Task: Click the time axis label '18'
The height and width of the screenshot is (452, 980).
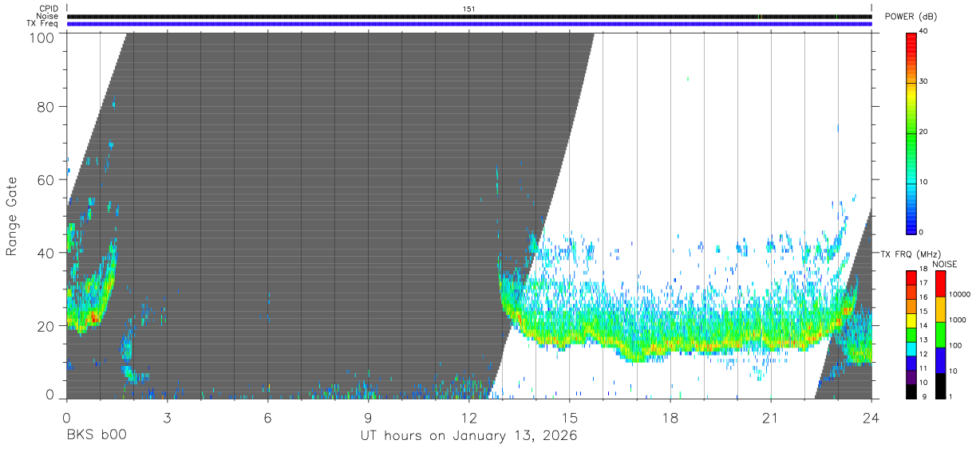Action: (x=670, y=418)
